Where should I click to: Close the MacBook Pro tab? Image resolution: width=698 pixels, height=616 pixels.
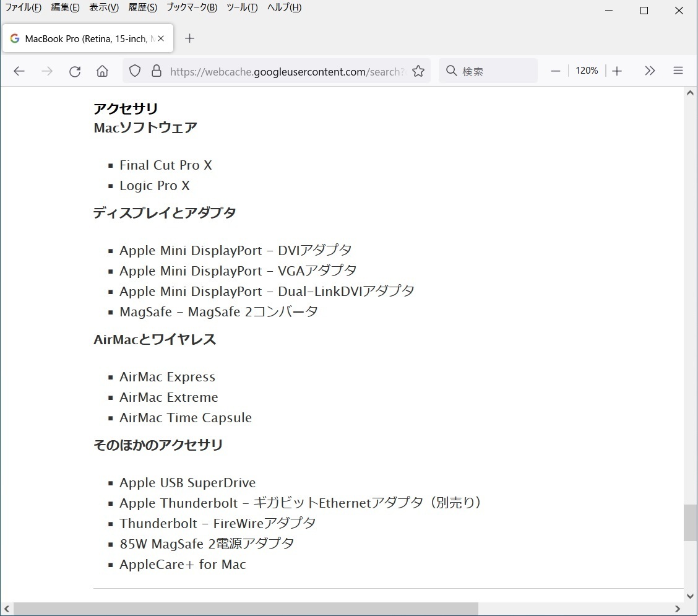coord(161,38)
